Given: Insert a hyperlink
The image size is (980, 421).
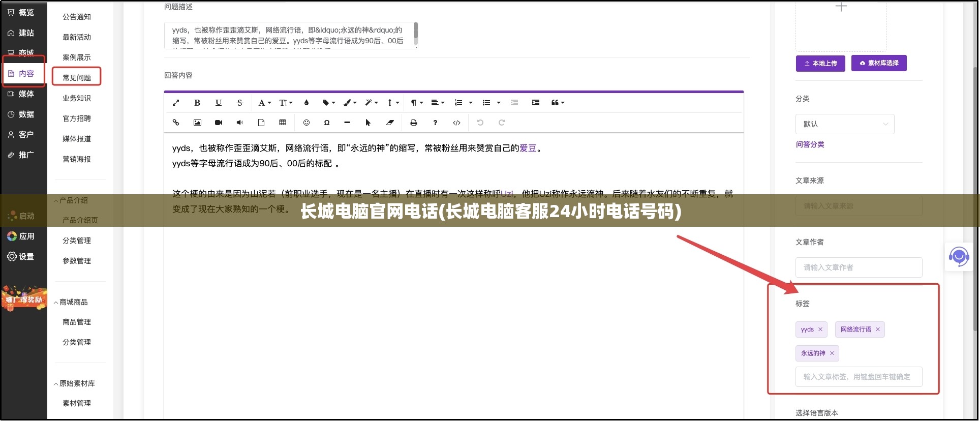Looking at the screenshot, I should pos(176,123).
